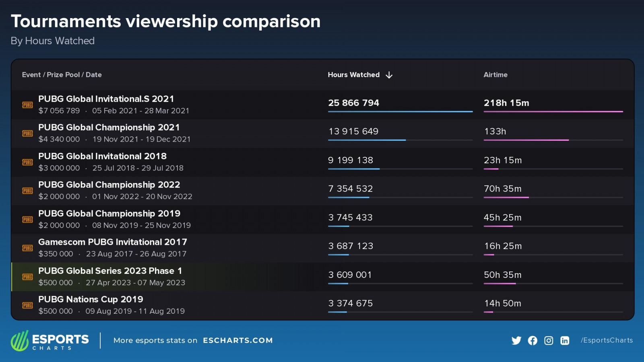Click the Instagram icon in the footer
The height and width of the screenshot is (362, 644).
[549, 341]
